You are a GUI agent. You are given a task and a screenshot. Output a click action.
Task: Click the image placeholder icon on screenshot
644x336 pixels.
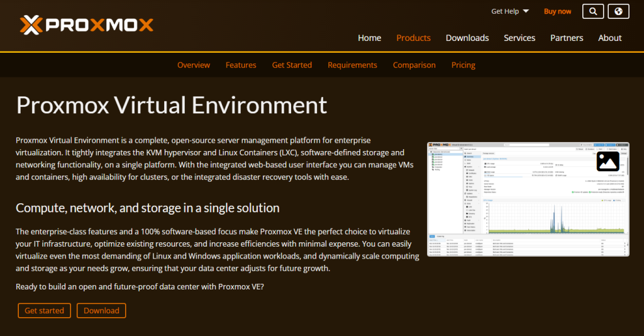(x=608, y=162)
